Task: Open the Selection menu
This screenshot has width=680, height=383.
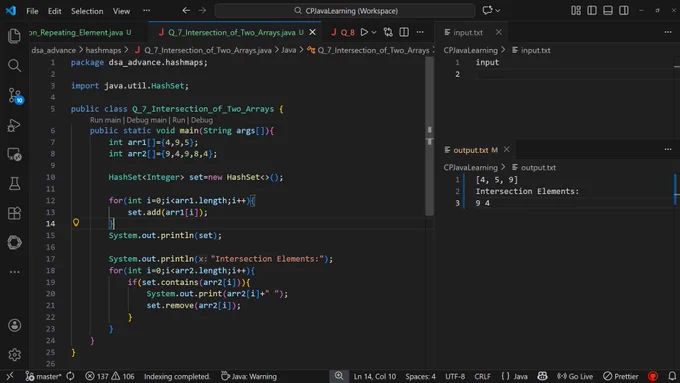Action: (x=87, y=11)
